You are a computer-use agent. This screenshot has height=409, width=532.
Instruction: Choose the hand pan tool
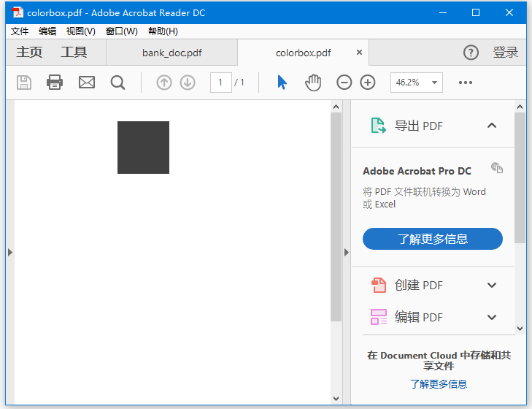tap(313, 83)
